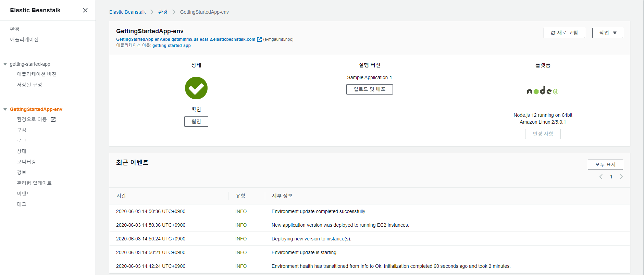Select GettingStartedApp-env in sidebar
This screenshot has width=644, height=275.
click(36, 109)
